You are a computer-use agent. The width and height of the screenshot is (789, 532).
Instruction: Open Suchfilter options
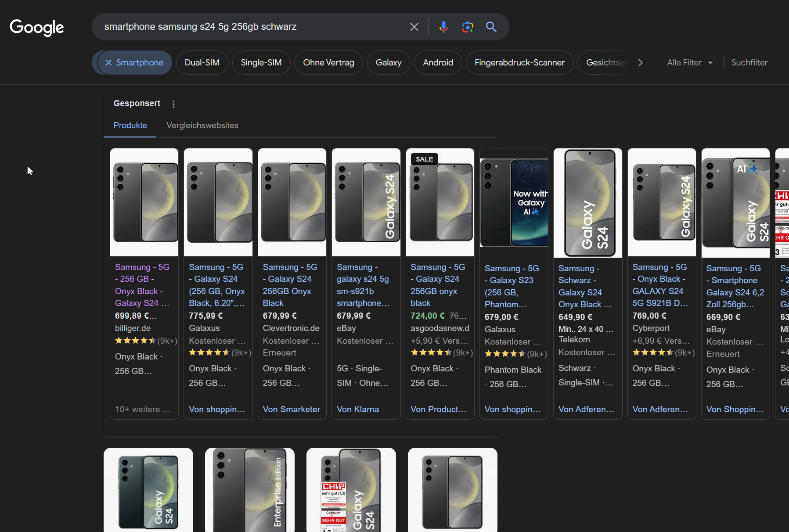[x=749, y=63]
